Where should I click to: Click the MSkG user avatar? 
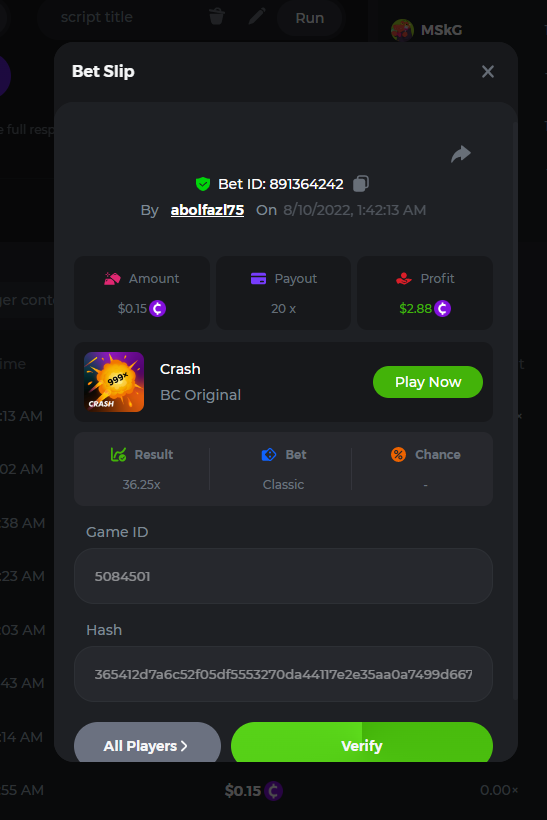pos(402,30)
